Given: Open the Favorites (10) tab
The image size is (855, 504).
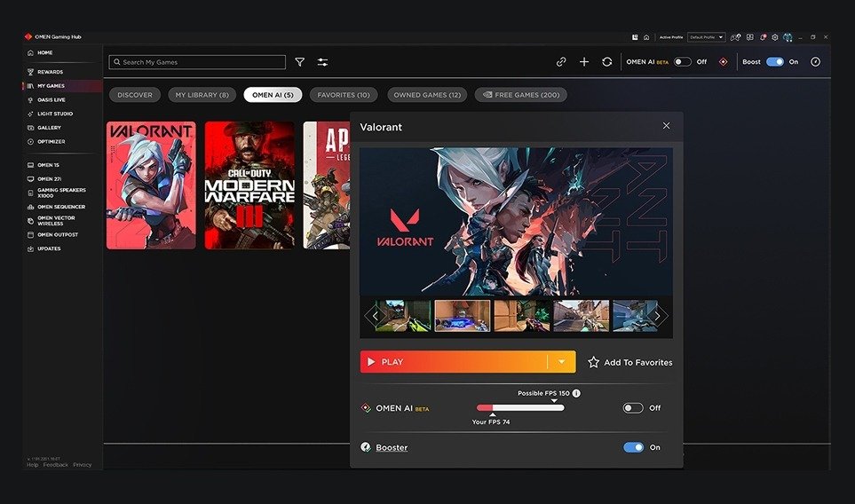Looking at the screenshot, I should click(344, 95).
